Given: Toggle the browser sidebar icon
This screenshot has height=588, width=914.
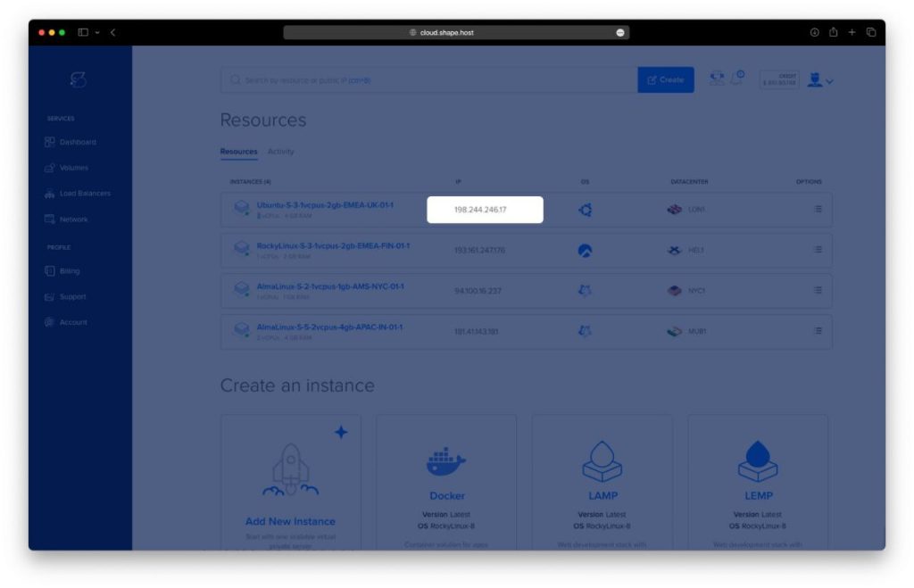Looking at the screenshot, I should 83,33.
